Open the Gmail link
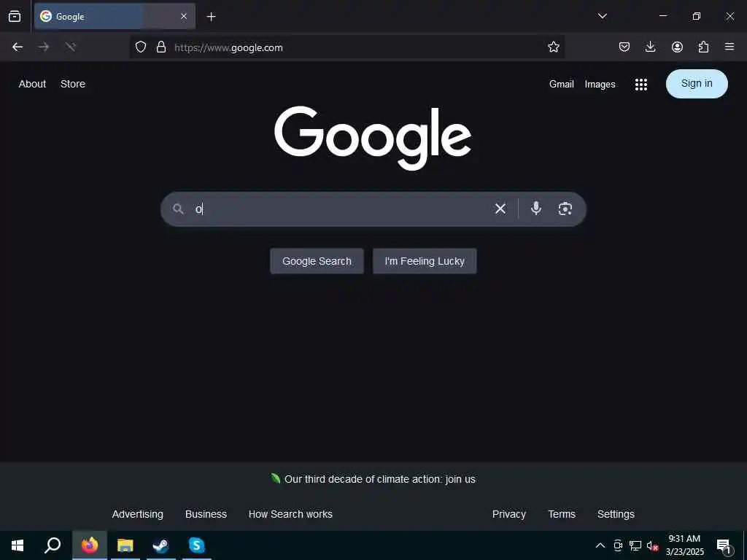747x560 pixels. click(561, 85)
